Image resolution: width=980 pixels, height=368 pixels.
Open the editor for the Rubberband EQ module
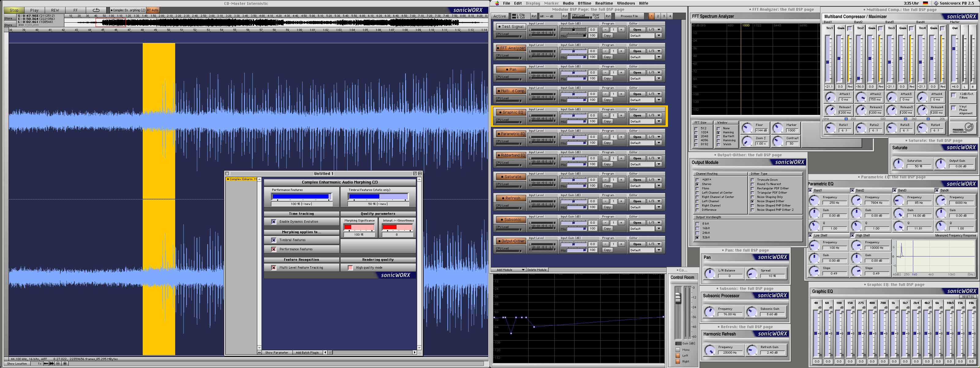tap(637, 158)
